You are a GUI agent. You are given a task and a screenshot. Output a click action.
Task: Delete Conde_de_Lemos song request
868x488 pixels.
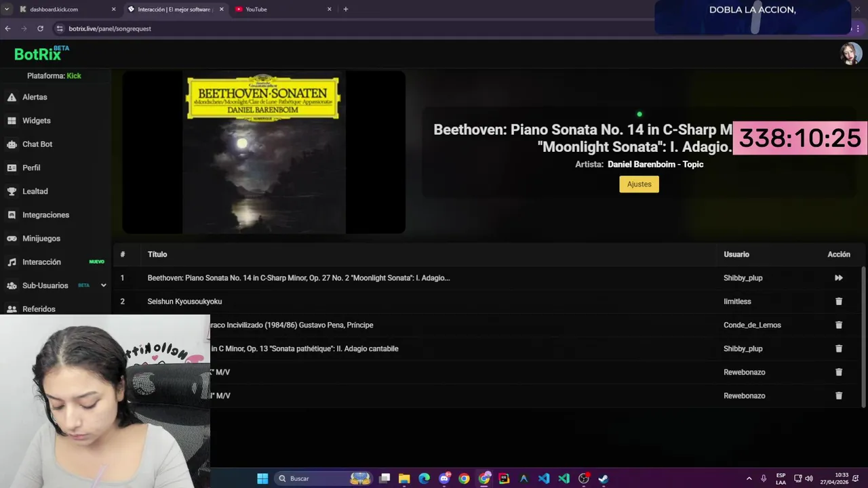point(838,325)
